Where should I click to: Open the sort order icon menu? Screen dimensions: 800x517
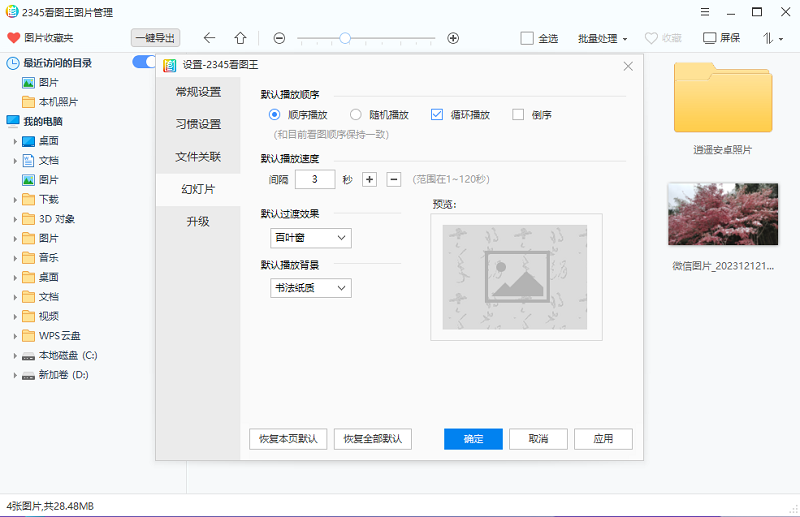[x=772, y=38]
